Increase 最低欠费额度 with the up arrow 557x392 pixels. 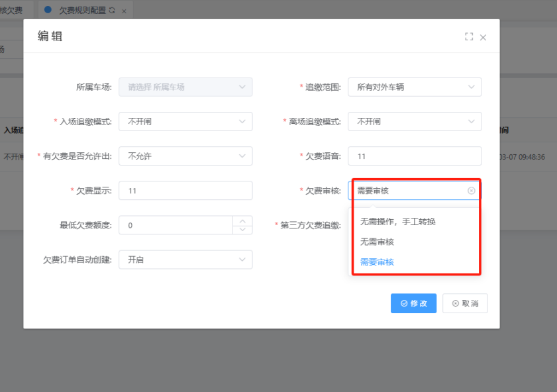[x=242, y=221]
